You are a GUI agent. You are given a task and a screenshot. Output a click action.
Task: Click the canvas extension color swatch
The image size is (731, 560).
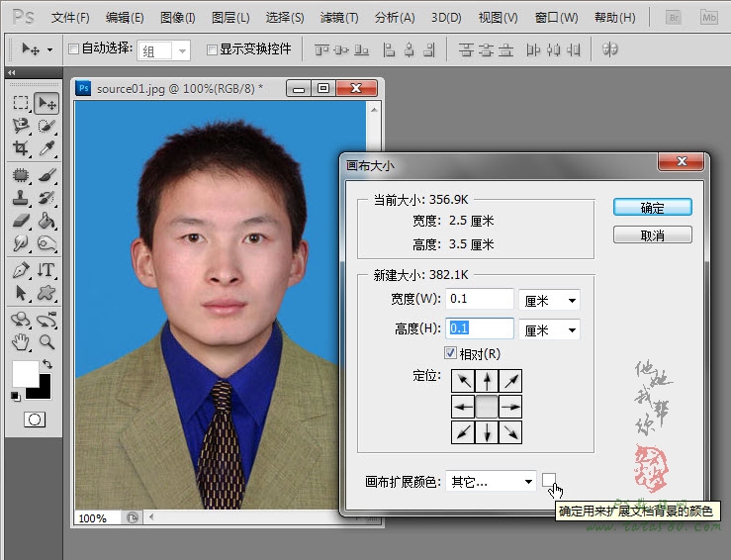[549, 479]
